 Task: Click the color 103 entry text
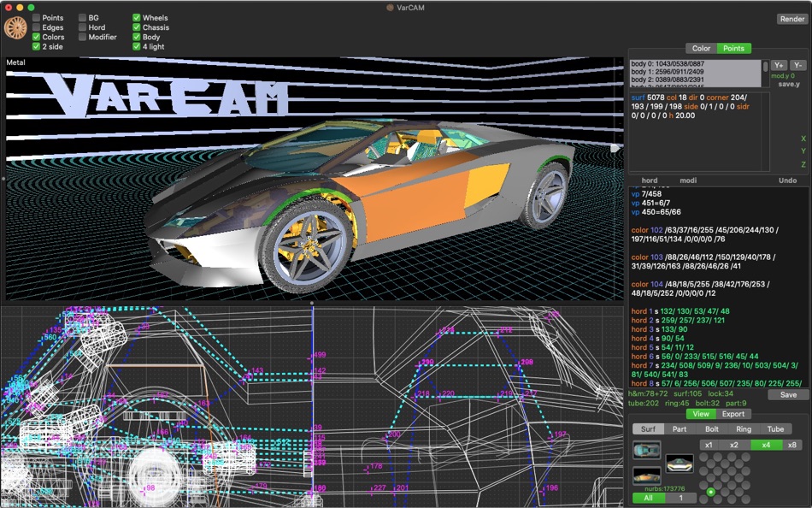point(703,262)
